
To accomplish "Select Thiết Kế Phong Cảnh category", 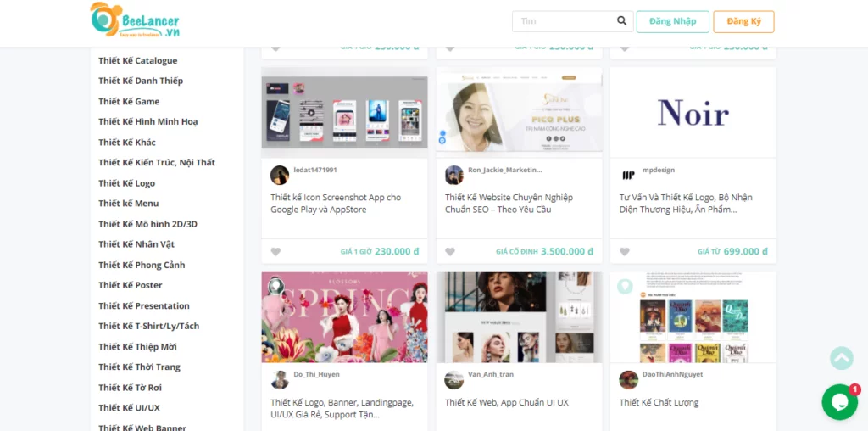I will click(142, 265).
